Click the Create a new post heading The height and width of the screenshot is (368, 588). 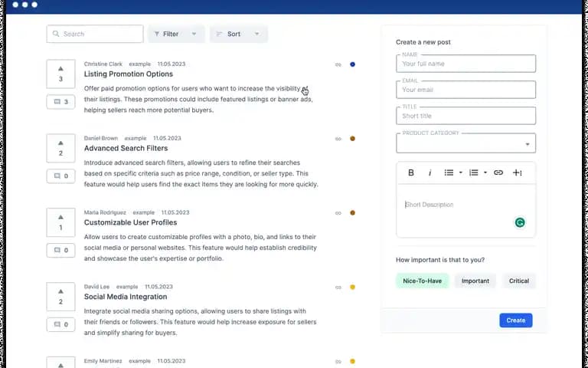423,42
